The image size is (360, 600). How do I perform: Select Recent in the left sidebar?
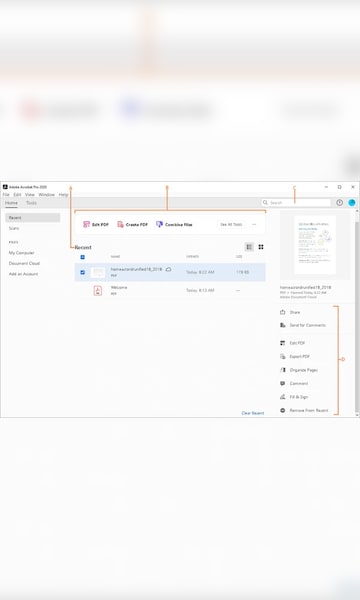33,218
